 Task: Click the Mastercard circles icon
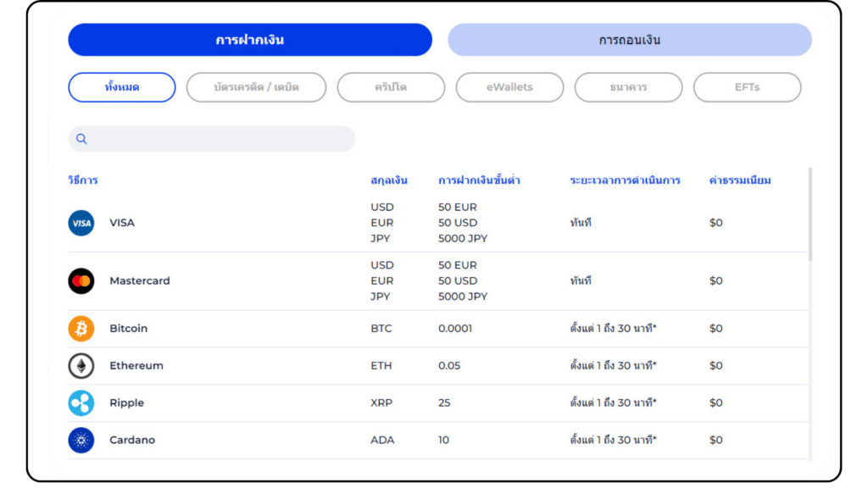pos(81,280)
